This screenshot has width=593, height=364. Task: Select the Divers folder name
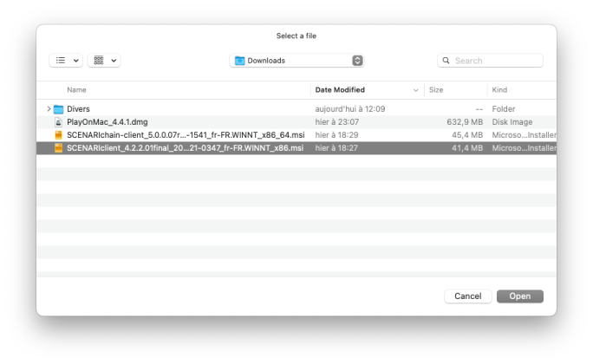click(78, 109)
